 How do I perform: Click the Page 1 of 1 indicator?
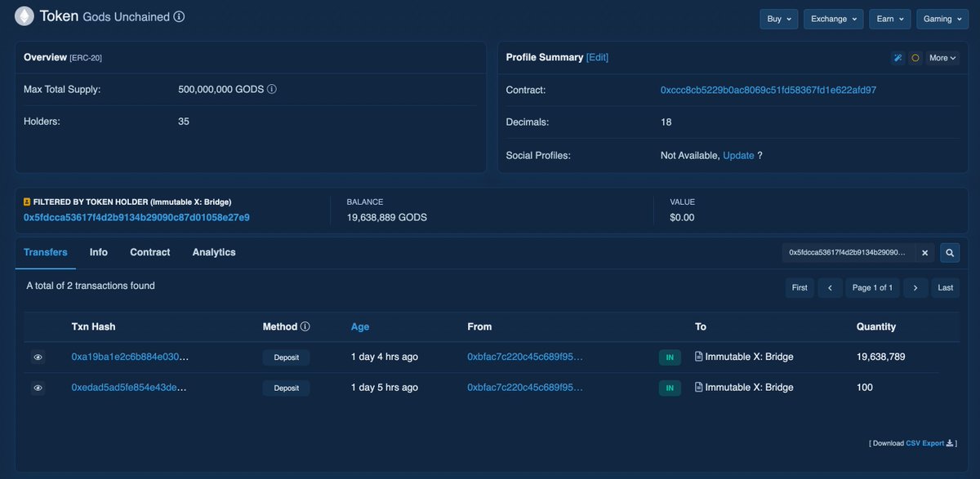tap(873, 287)
